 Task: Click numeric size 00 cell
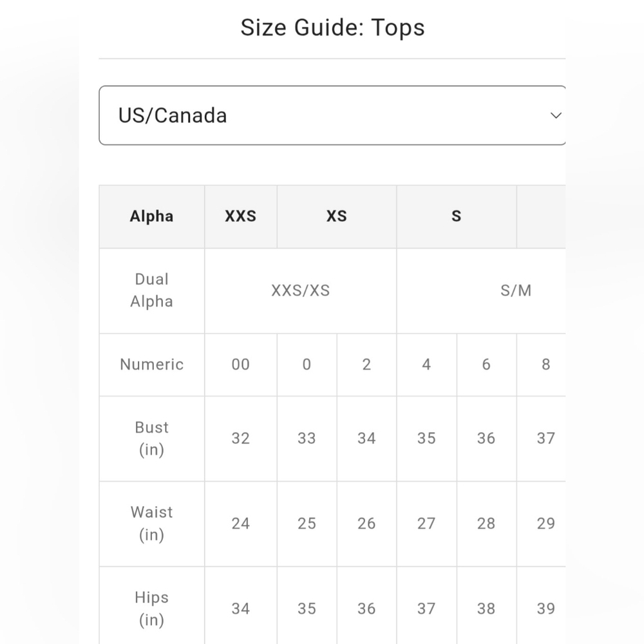(241, 365)
